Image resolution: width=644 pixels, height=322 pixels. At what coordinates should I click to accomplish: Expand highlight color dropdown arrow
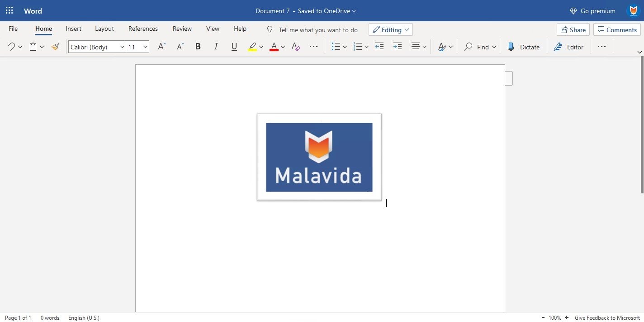(261, 47)
